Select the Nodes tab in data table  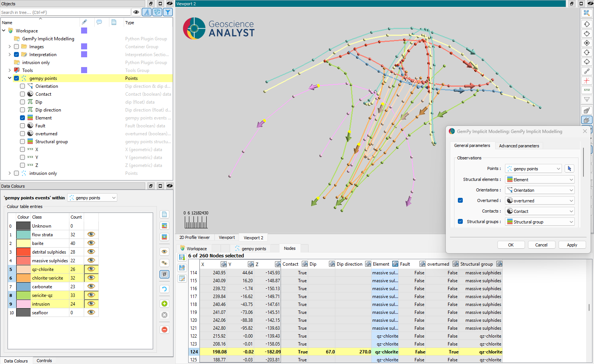coord(290,248)
